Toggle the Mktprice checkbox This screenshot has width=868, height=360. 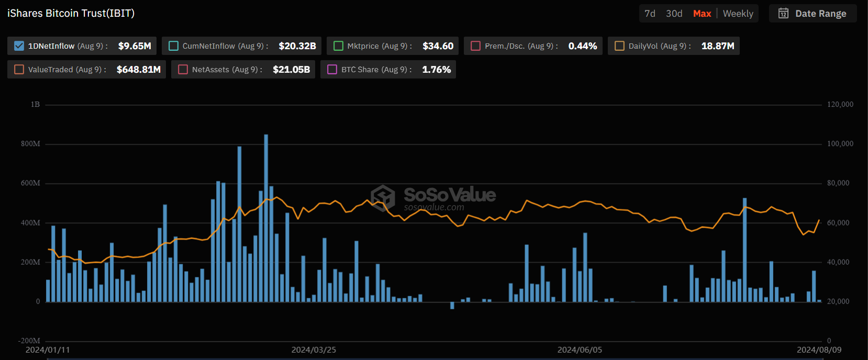339,46
